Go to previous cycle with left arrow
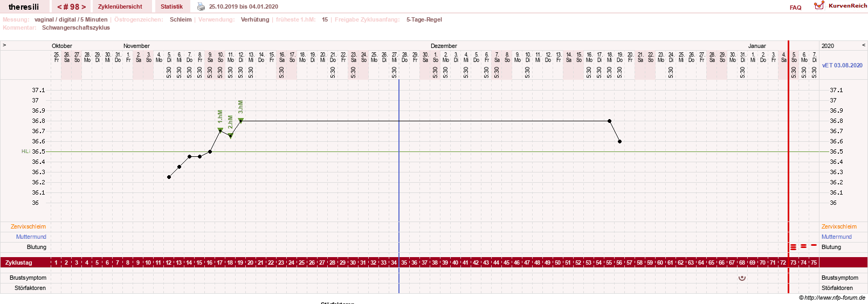 tap(59, 7)
